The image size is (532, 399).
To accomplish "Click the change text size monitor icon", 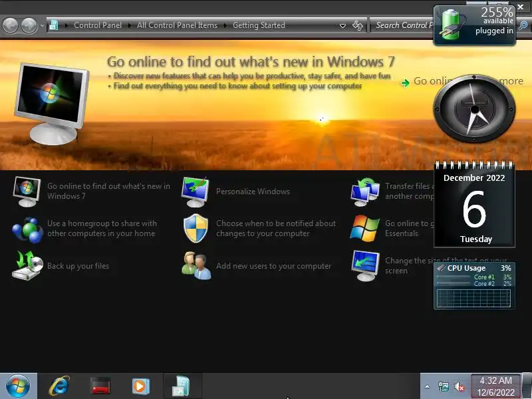I will tap(365, 265).
